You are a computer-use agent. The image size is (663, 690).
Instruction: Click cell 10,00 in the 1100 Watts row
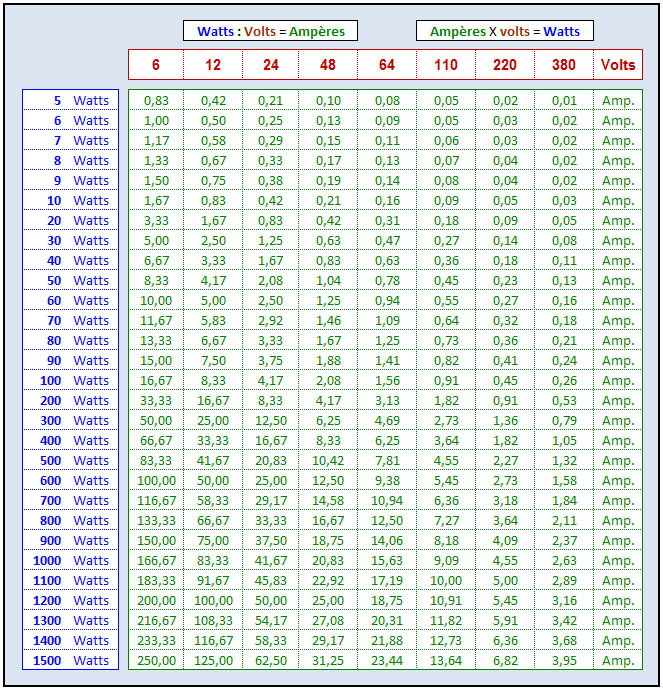point(446,581)
